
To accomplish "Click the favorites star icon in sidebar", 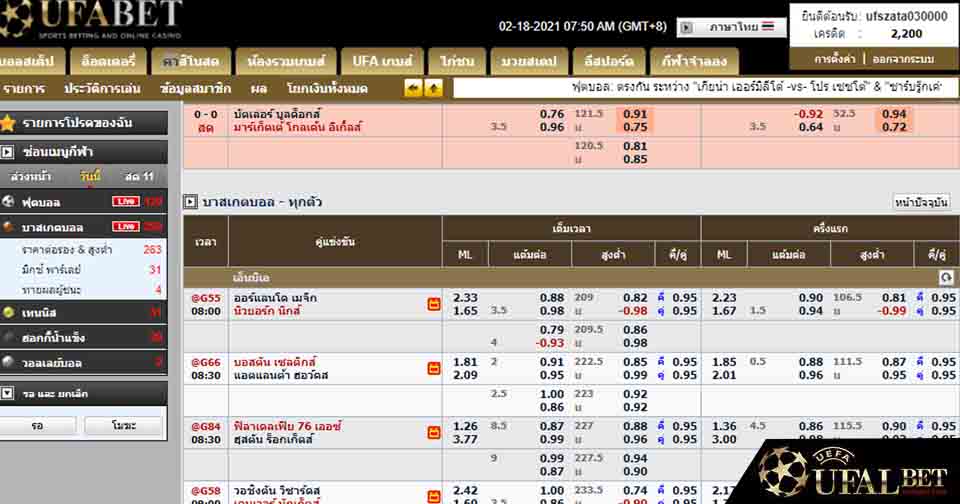I will click(9, 124).
